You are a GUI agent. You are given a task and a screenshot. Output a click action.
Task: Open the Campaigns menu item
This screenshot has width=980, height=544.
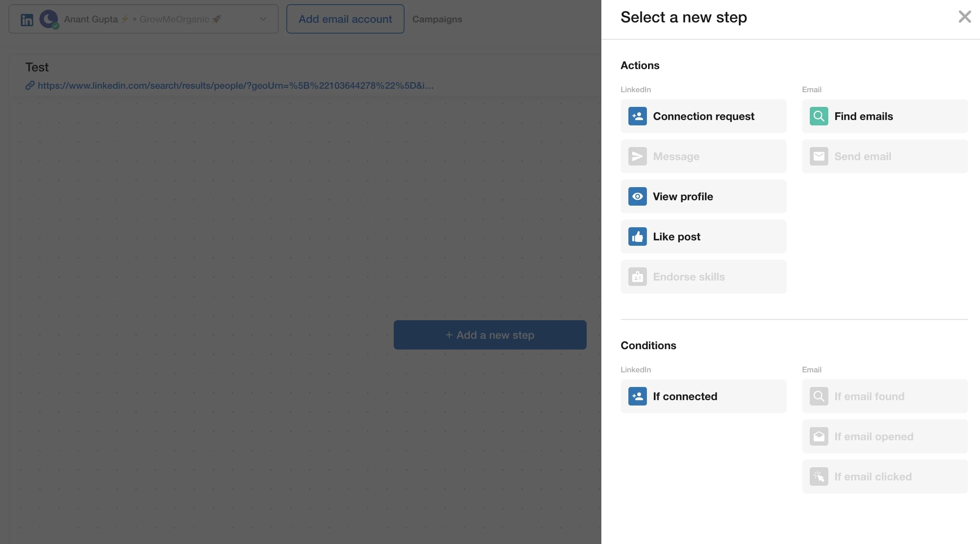tap(437, 19)
